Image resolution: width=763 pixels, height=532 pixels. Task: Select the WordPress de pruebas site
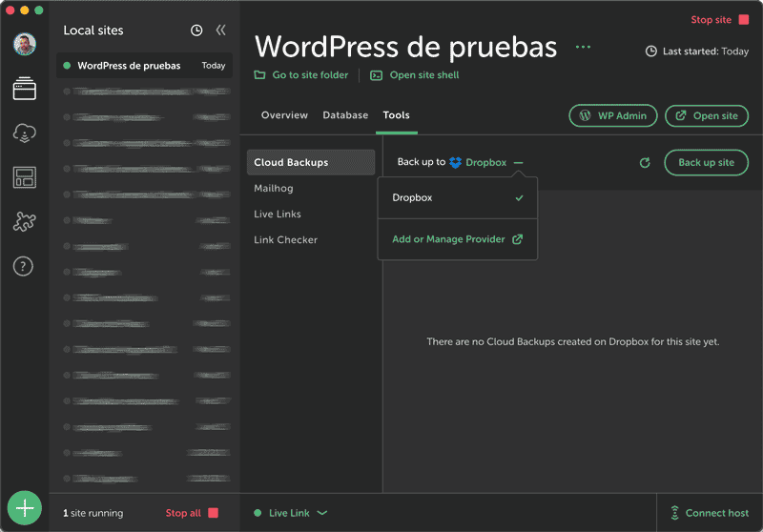(145, 66)
